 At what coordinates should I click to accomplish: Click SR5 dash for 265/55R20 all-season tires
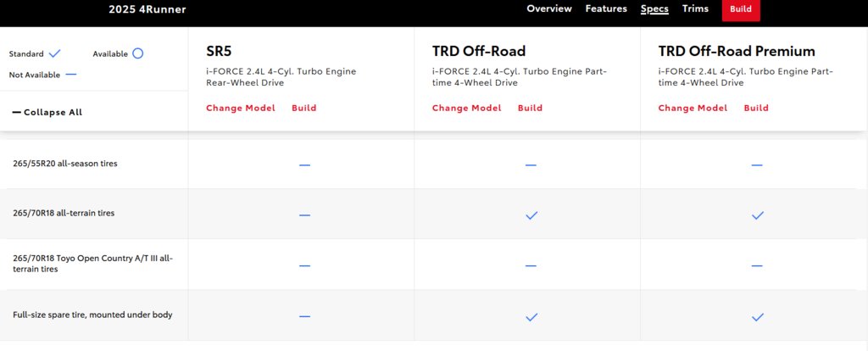point(304,165)
